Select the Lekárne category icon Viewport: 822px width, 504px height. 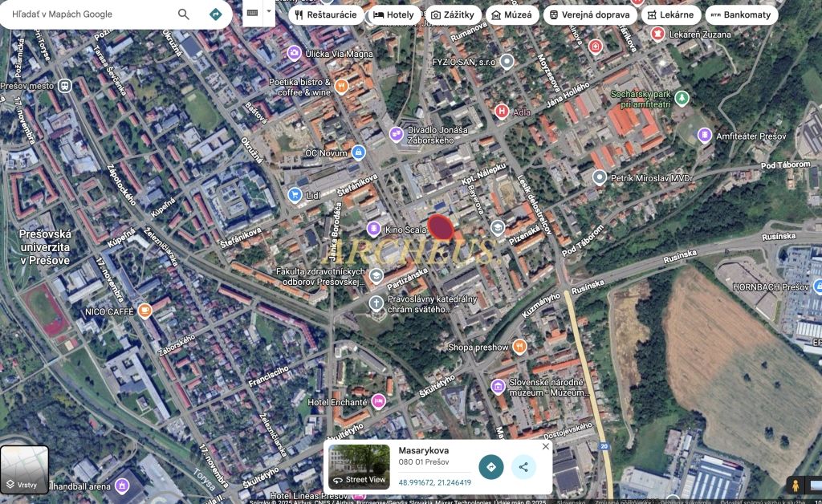[x=653, y=14]
